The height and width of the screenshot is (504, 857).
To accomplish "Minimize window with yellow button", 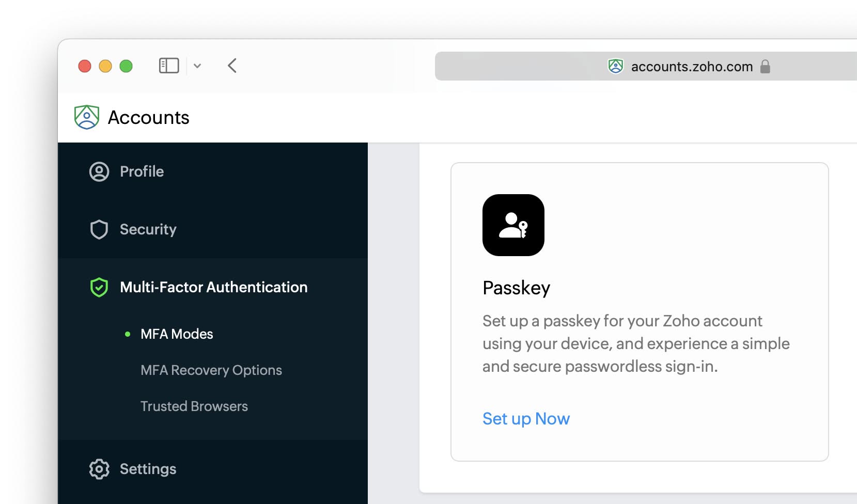I will pos(105,66).
